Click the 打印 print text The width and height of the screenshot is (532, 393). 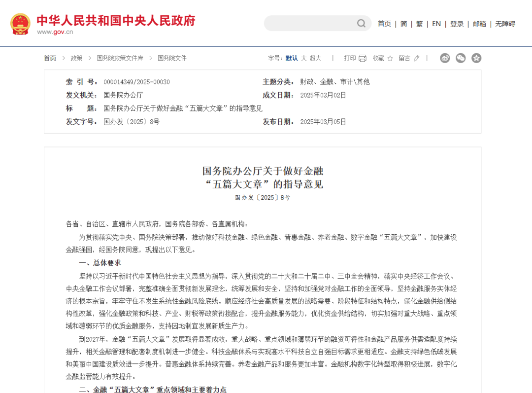(350, 58)
